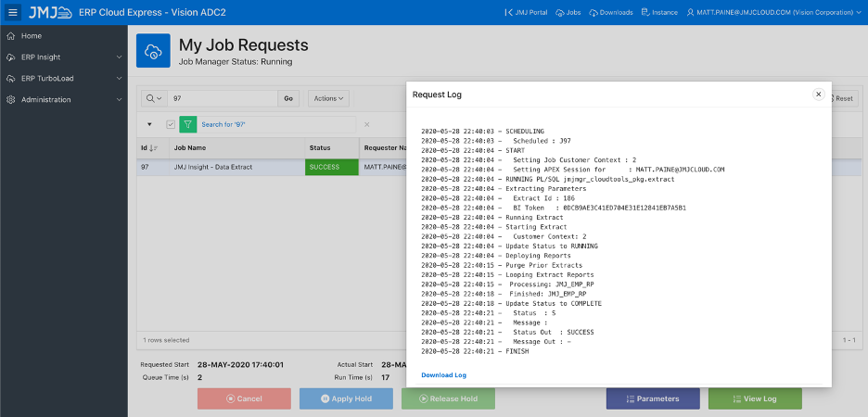Click the My Job Requests cloud-clock icon
Viewport: 868px width, 417px height.
(153, 51)
